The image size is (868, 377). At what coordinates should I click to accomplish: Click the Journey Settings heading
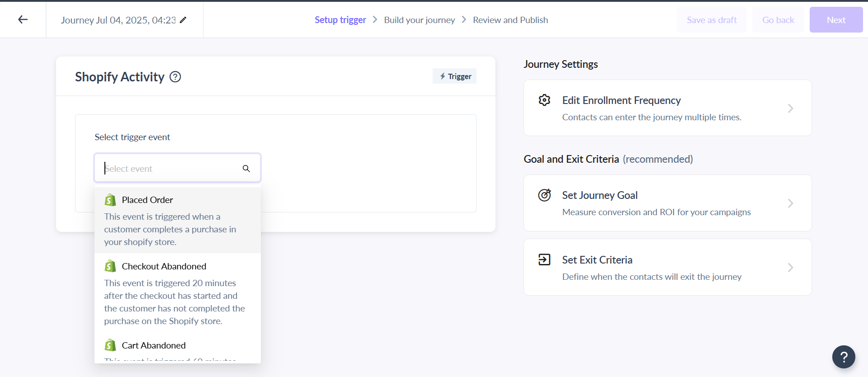coord(561,64)
